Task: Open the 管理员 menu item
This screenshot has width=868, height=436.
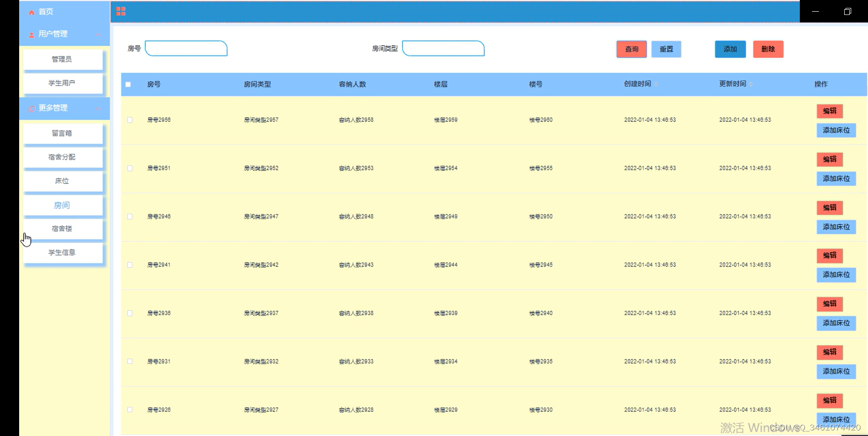Action: click(x=63, y=59)
